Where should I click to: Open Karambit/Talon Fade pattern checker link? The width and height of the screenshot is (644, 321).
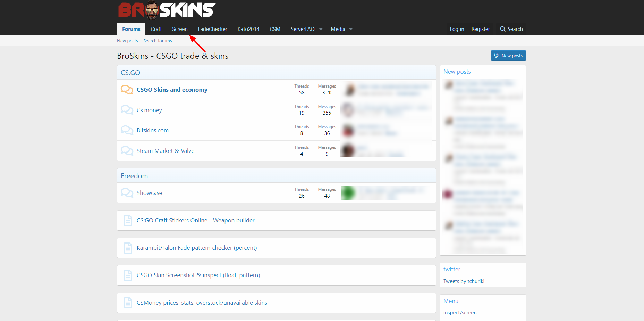(197, 248)
